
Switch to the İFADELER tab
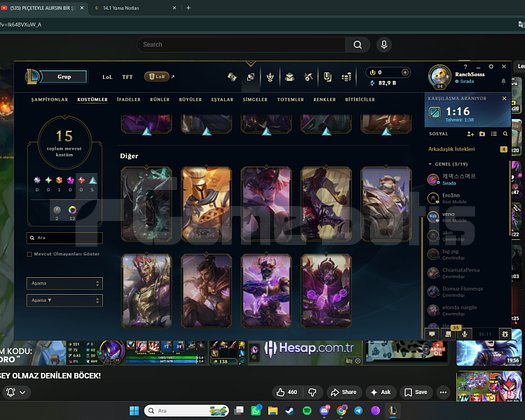129,99
